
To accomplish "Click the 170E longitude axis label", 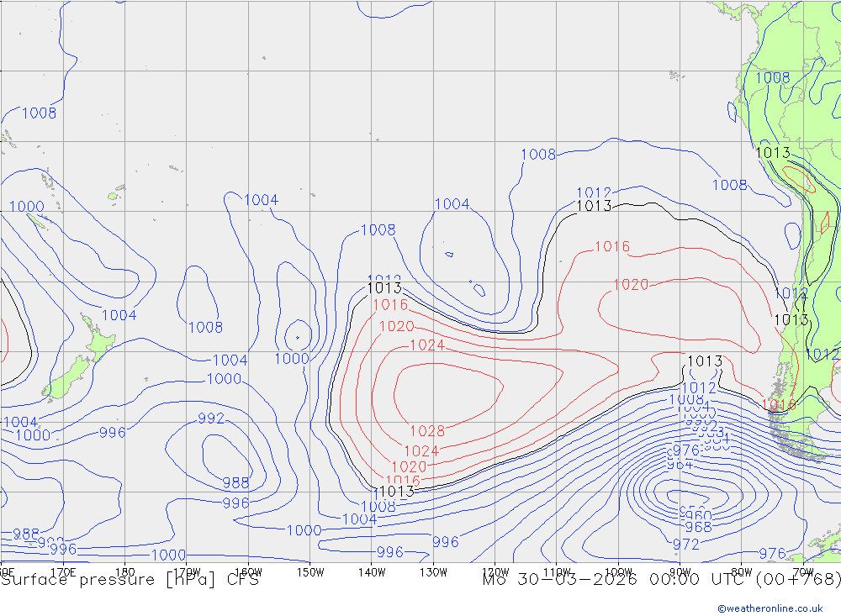I will [63, 572].
